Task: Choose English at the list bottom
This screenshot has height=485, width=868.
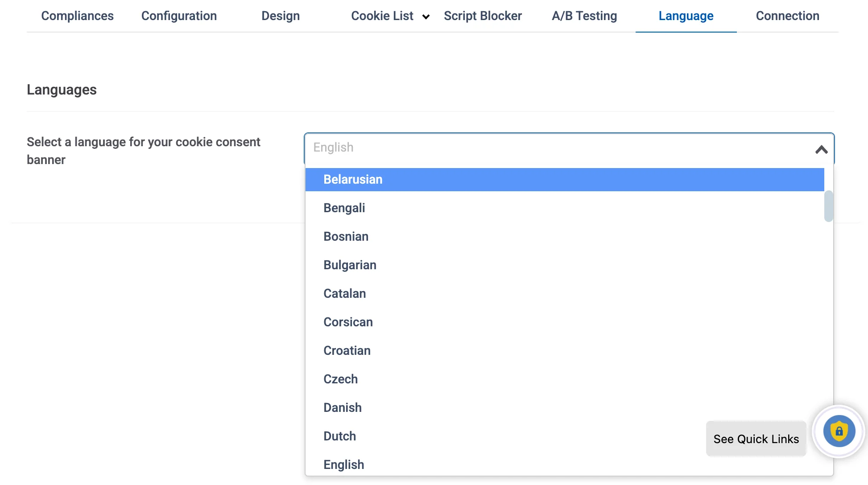Action: tap(565, 464)
